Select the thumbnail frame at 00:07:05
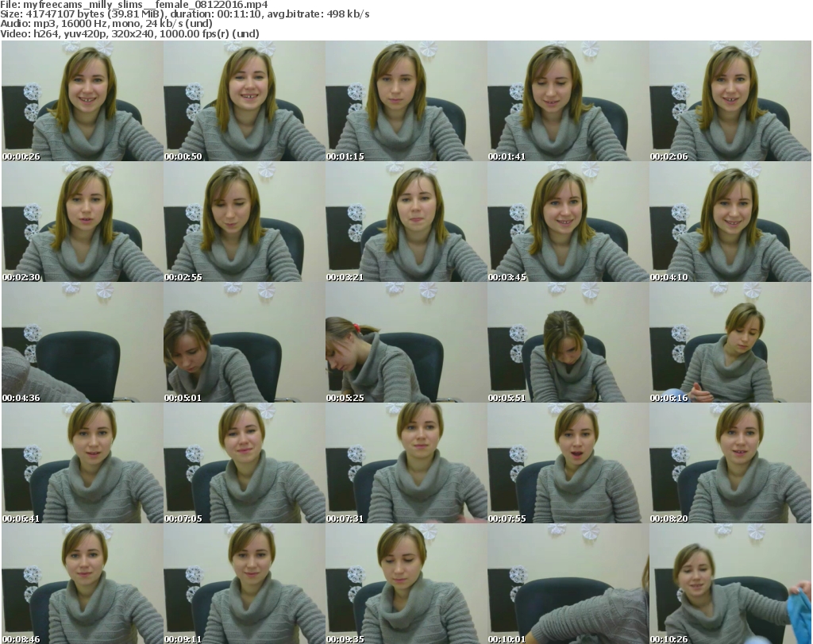 point(245,464)
